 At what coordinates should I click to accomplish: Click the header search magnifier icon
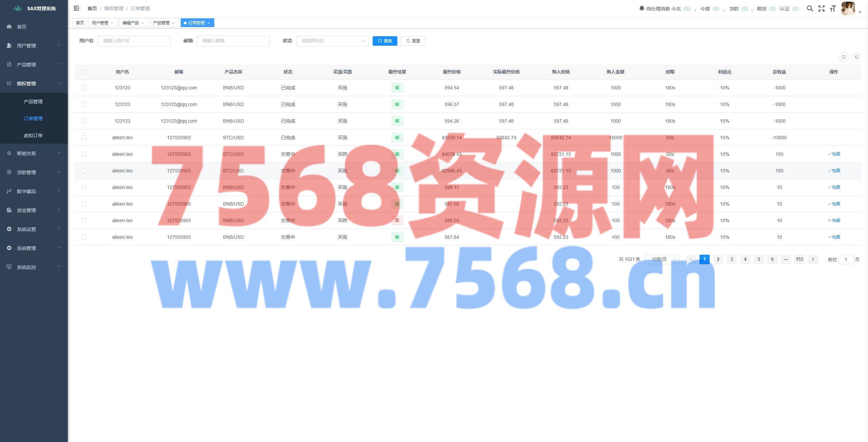tap(810, 8)
